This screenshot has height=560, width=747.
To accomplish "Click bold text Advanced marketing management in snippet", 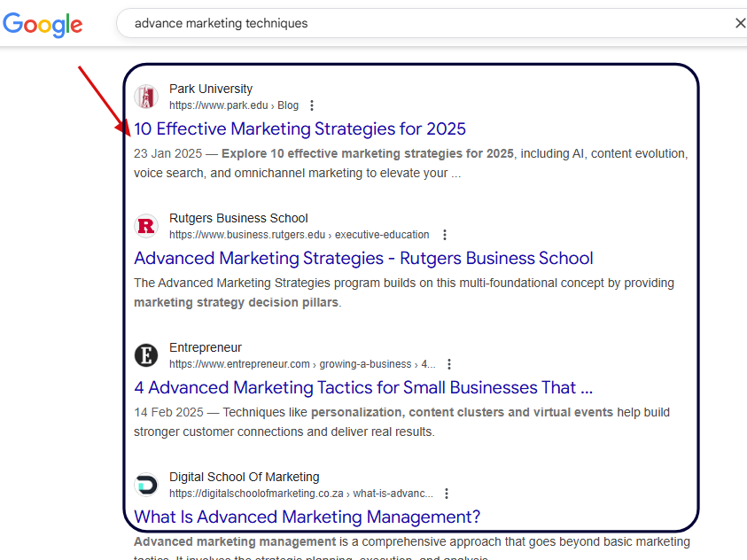I will [x=235, y=541].
